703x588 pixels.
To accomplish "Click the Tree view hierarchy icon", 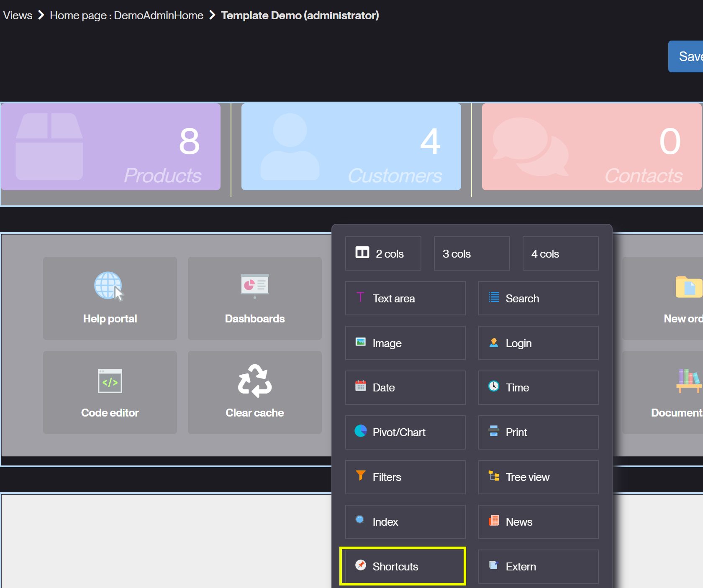I will click(494, 476).
